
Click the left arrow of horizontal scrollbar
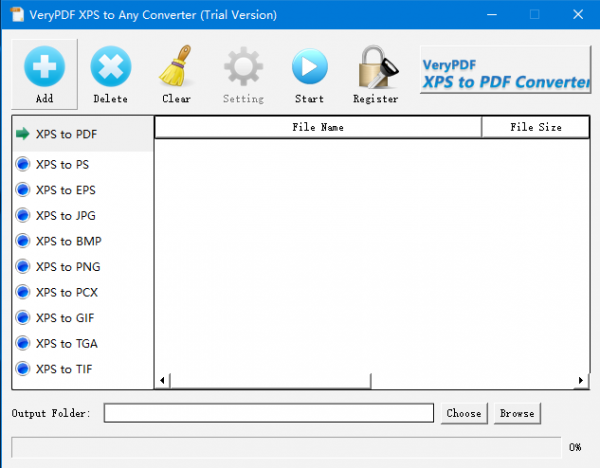coord(162,380)
